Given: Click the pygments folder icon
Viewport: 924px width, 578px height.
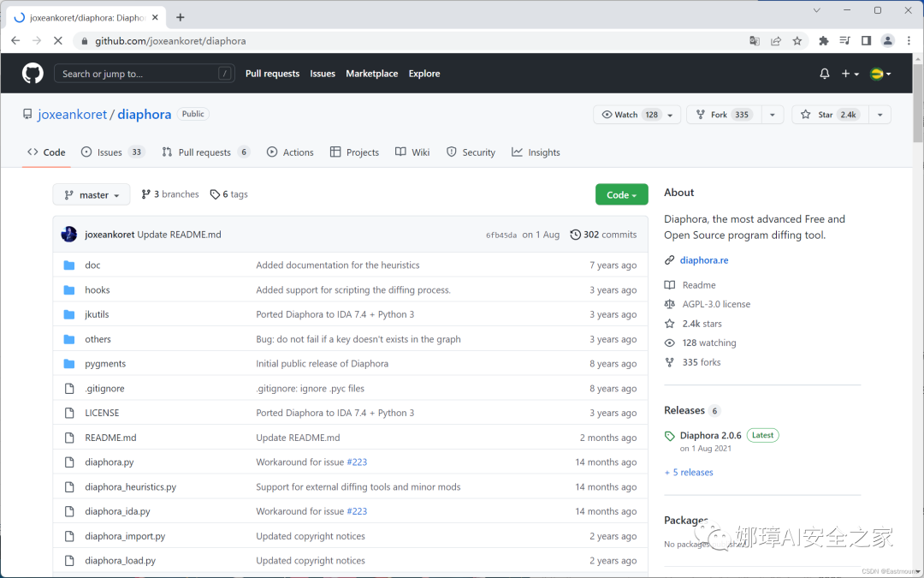Looking at the screenshot, I should 69,363.
